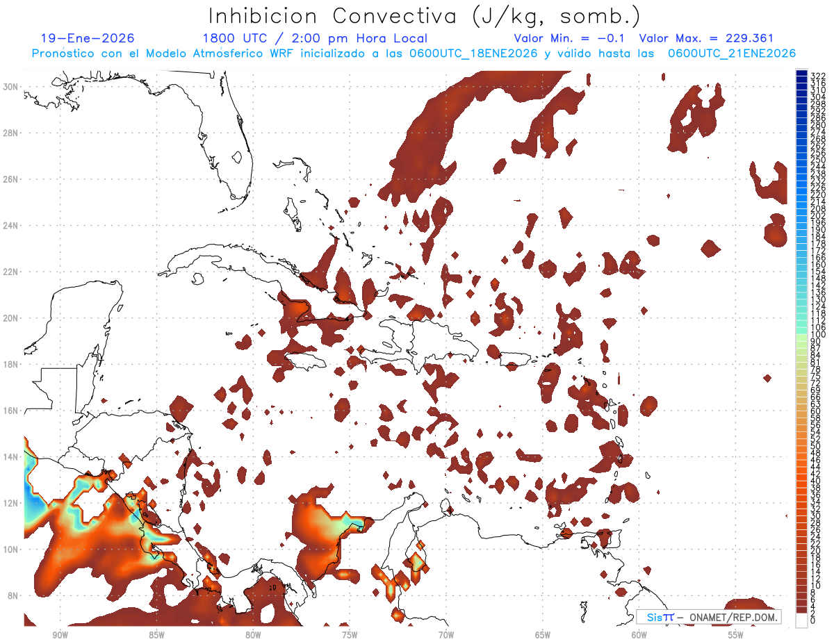Click the color bar value '250'
Viewport: 834px width, 644px height.
click(818, 160)
